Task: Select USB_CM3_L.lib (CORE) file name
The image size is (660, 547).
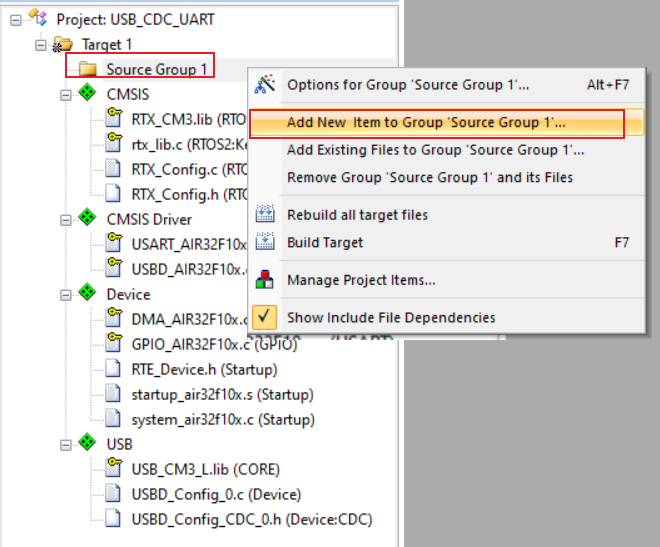Action: (206, 470)
